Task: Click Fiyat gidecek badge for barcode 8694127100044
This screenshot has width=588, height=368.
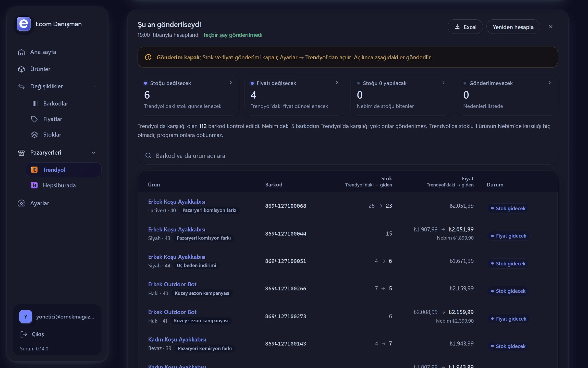Action: coord(509,236)
